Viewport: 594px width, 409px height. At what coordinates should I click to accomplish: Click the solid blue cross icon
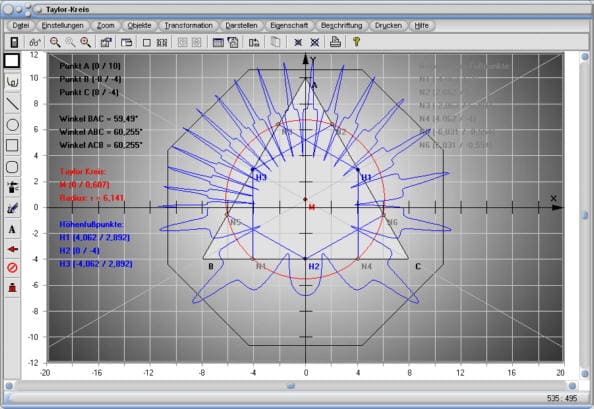298,42
